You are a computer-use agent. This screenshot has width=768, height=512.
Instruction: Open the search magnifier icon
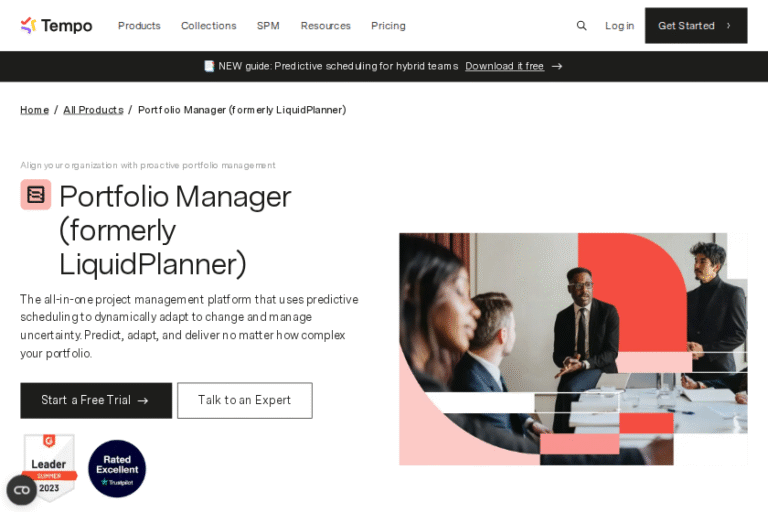click(x=582, y=26)
